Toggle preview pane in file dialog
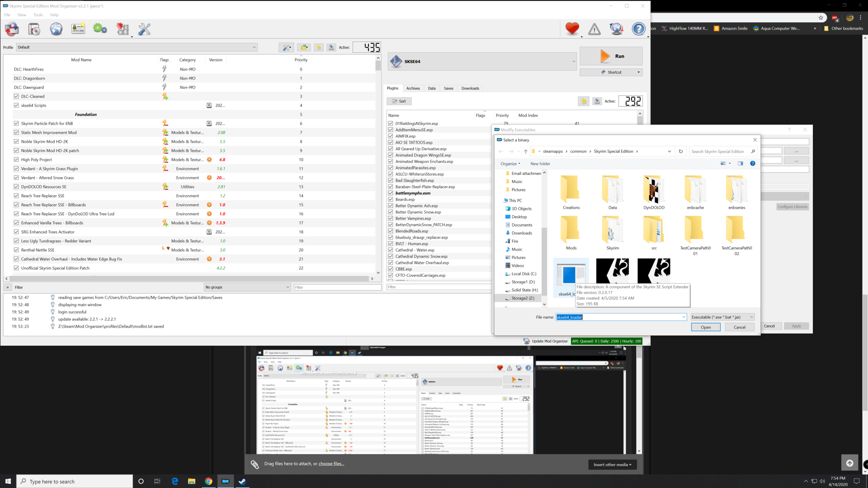Image resolution: width=868 pixels, height=488 pixels. click(740, 164)
